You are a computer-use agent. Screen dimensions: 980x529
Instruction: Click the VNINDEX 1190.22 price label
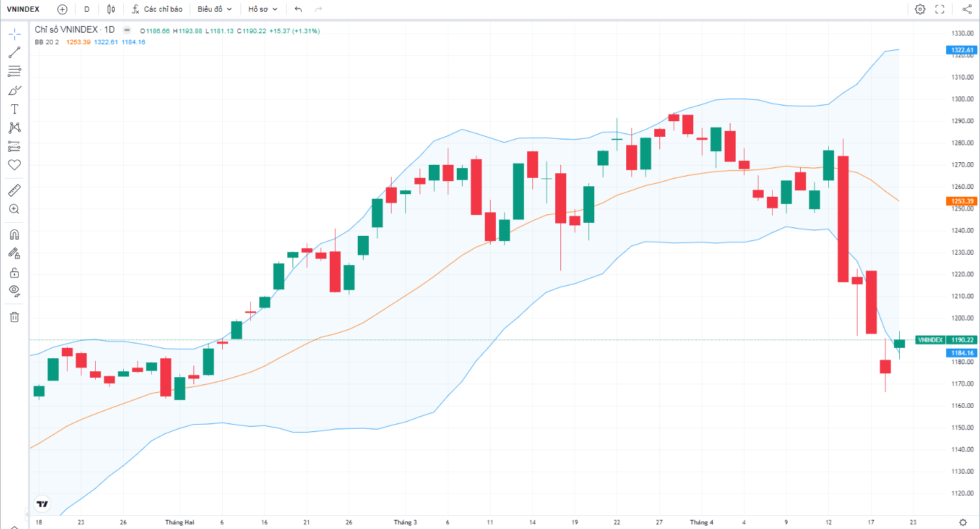pos(945,340)
